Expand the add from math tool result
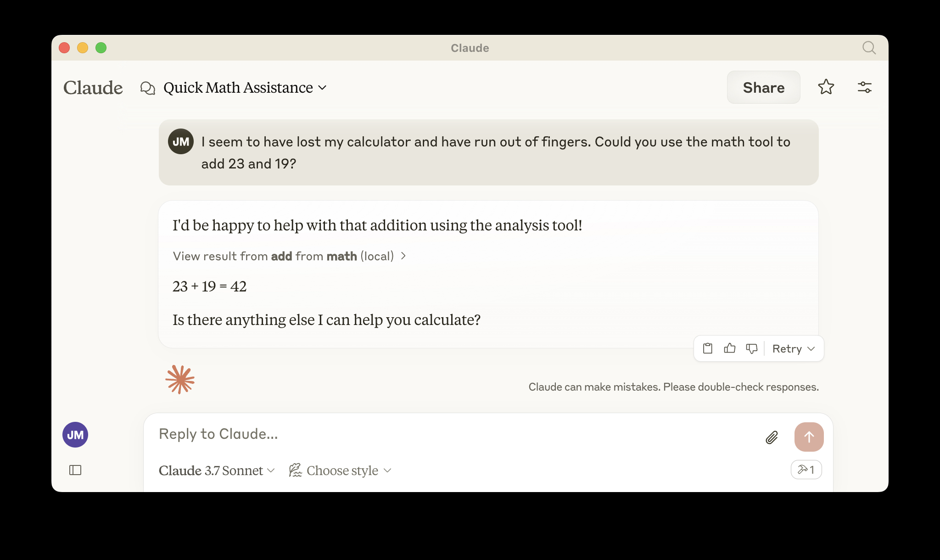 point(290,256)
